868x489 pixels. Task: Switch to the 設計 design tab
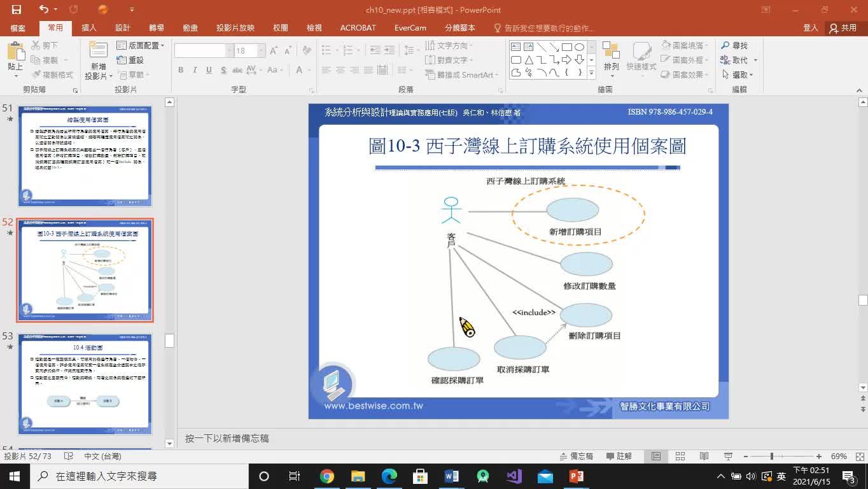click(123, 28)
